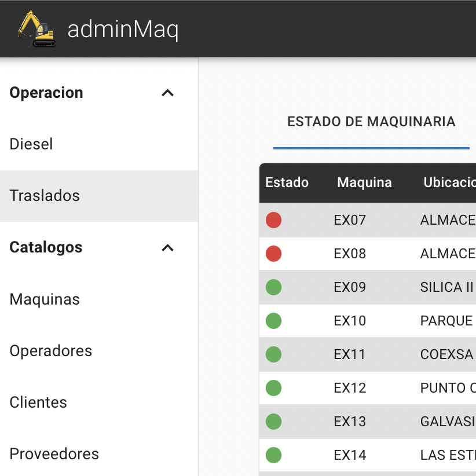Open the Clientes catalog
This screenshot has height=476, width=476.
click(x=38, y=402)
